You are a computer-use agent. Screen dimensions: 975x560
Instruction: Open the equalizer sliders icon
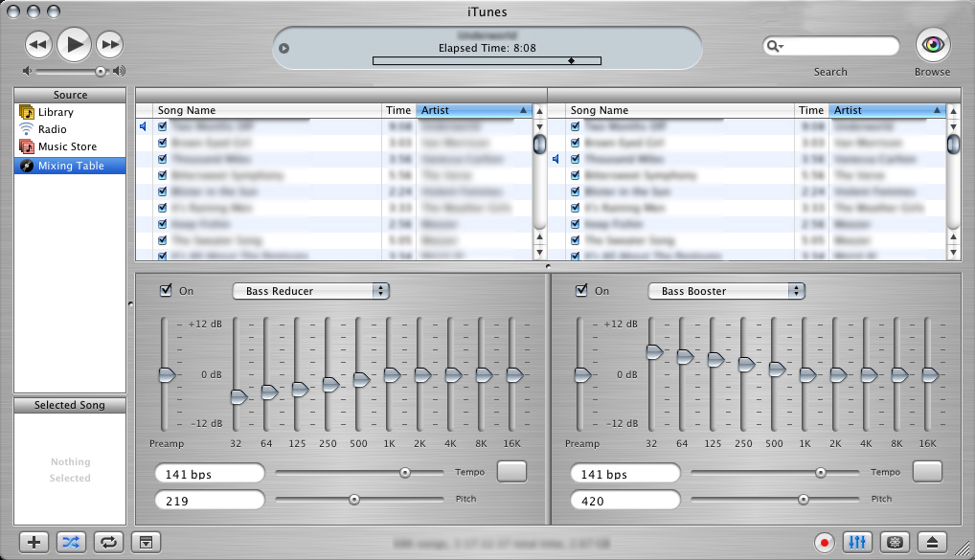[858, 542]
